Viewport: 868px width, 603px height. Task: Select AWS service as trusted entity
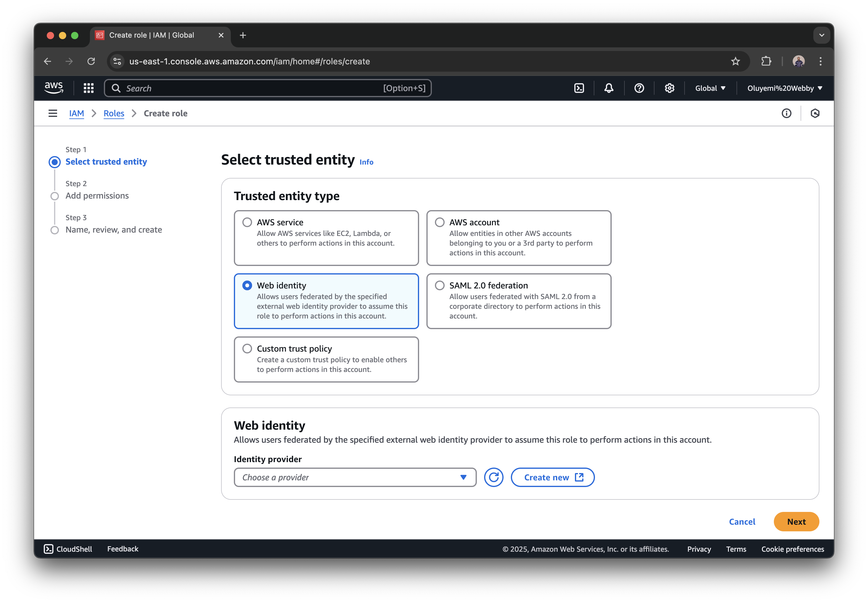[x=247, y=222]
